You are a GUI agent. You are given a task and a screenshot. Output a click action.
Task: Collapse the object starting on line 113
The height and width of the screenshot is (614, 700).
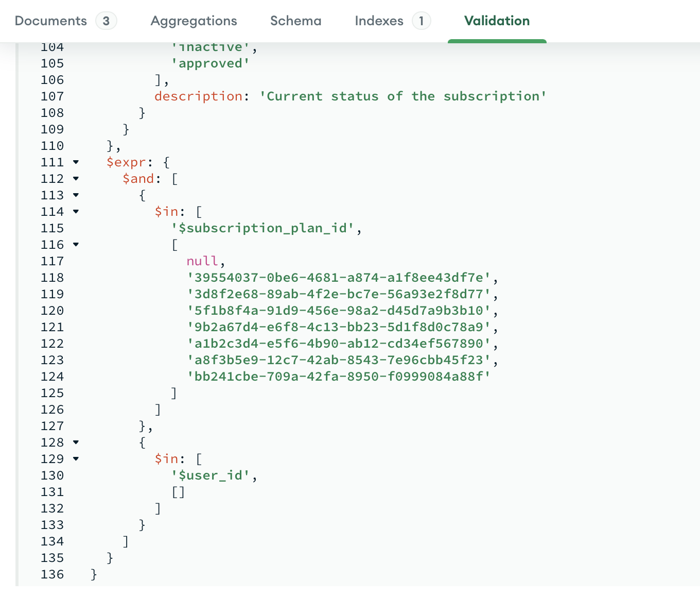(x=76, y=195)
